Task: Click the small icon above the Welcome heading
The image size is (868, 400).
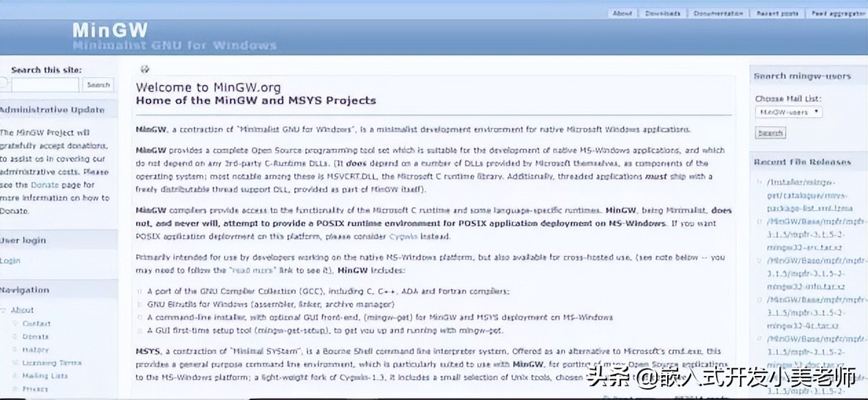Action: (x=144, y=69)
